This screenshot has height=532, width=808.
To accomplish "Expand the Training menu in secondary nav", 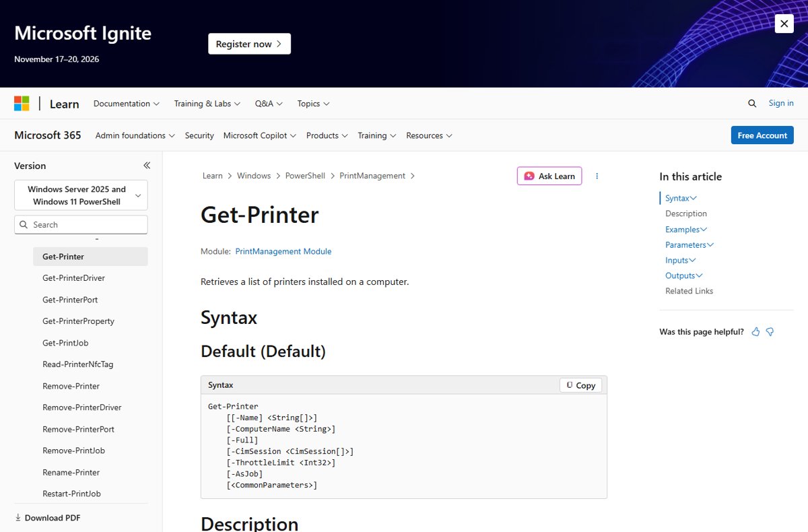I will 377,135.
